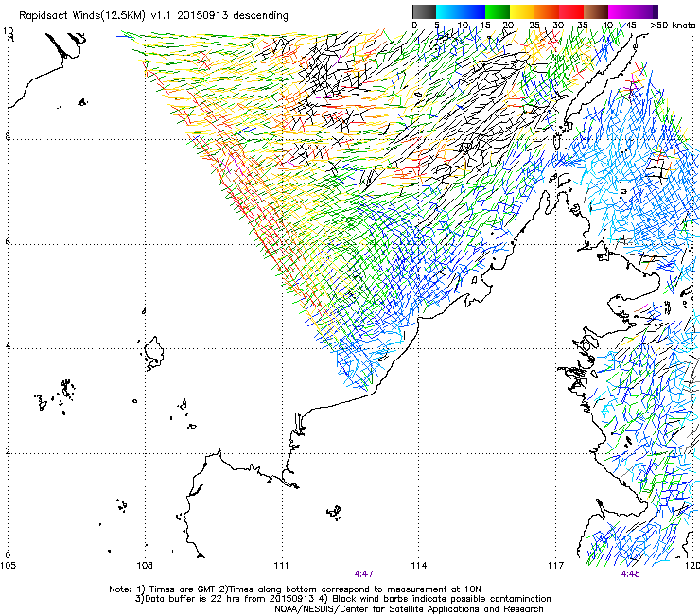Click the '2' latitude axis label
The width and height of the screenshot is (700, 615).
(x=8, y=451)
